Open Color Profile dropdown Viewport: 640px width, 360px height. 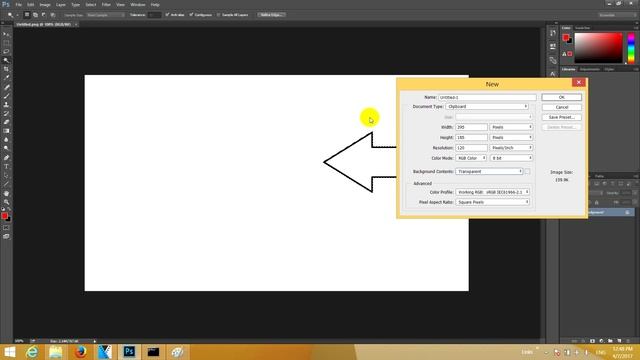point(493,192)
